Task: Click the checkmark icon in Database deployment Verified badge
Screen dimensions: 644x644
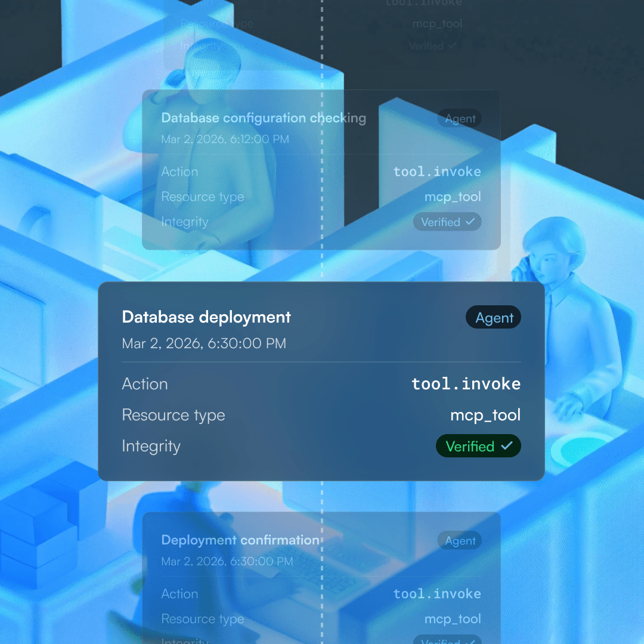Action: (507, 445)
